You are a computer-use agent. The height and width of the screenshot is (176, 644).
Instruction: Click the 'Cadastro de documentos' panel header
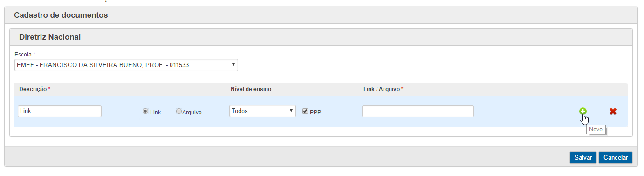click(x=61, y=15)
